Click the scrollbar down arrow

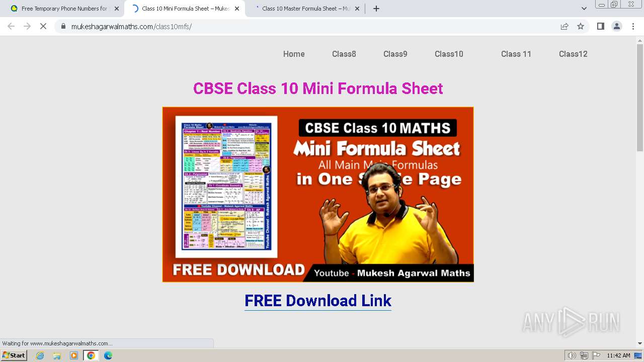coord(640,343)
